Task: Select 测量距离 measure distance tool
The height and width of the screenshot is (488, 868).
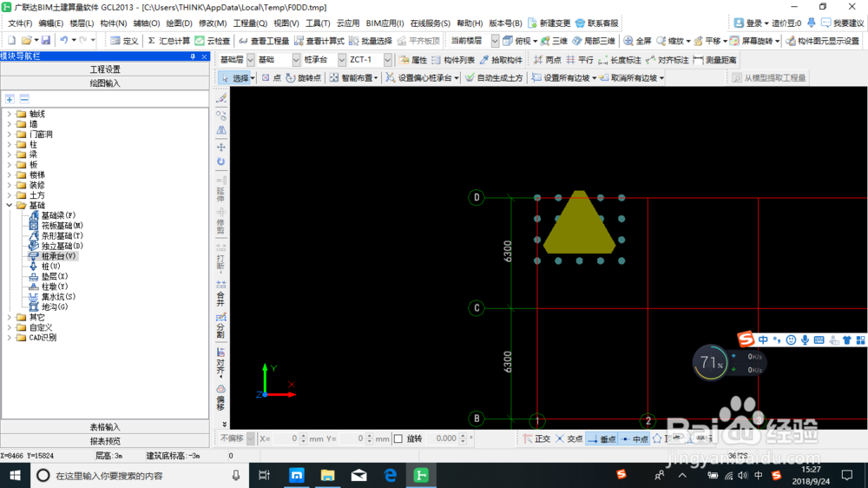Action: (715, 60)
